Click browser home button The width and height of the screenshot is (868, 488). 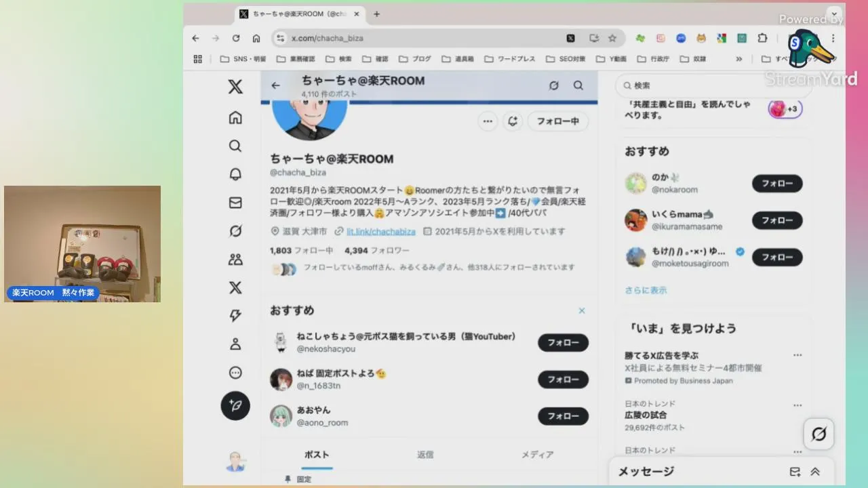(256, 39)
